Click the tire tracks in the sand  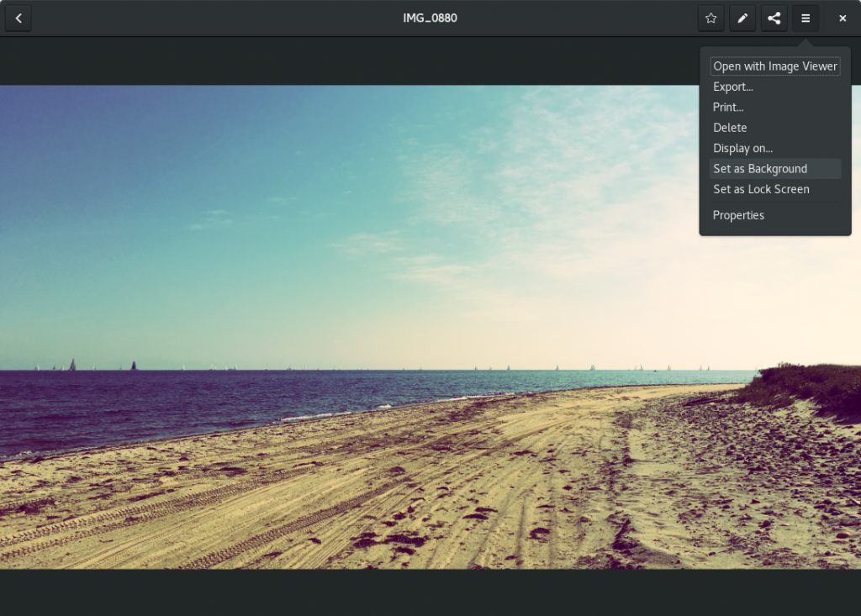(252, 521)
